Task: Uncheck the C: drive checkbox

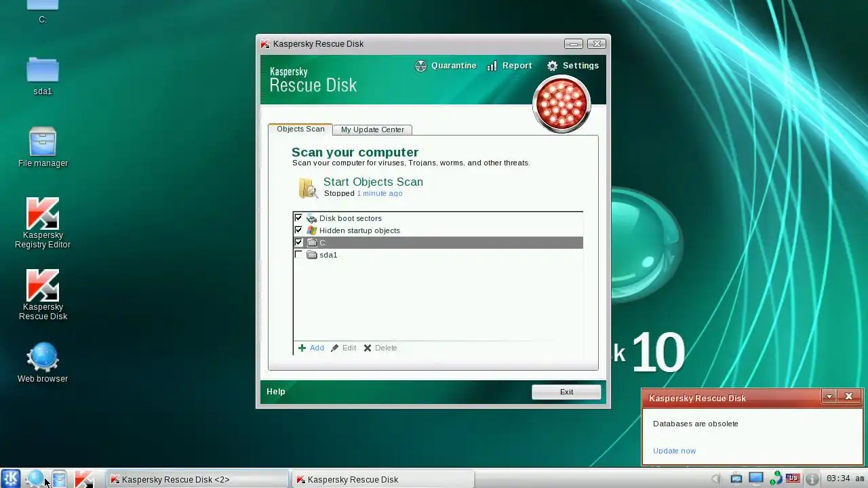Action: click(298, 243)
